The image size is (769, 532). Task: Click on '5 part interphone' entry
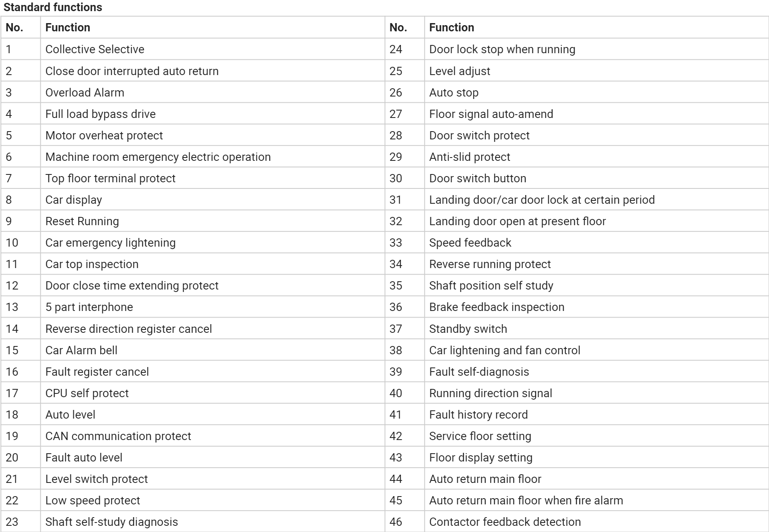(x=89, y=307)
